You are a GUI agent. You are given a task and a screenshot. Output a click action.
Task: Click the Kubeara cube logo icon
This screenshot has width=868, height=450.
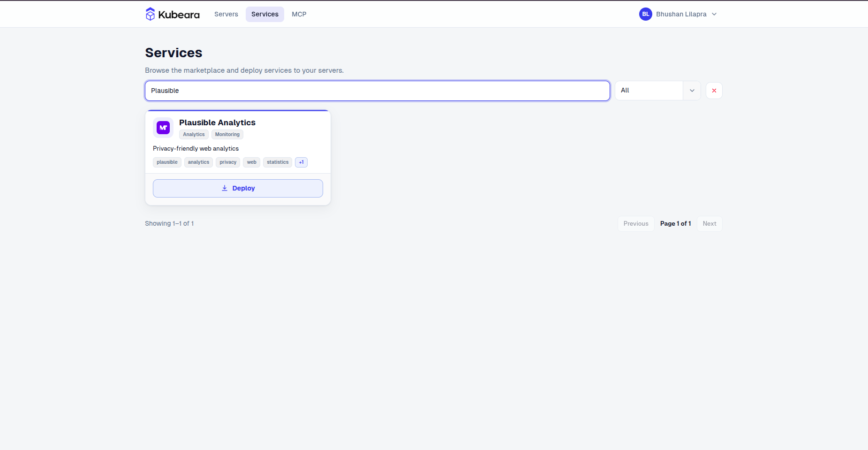(150, 14)
